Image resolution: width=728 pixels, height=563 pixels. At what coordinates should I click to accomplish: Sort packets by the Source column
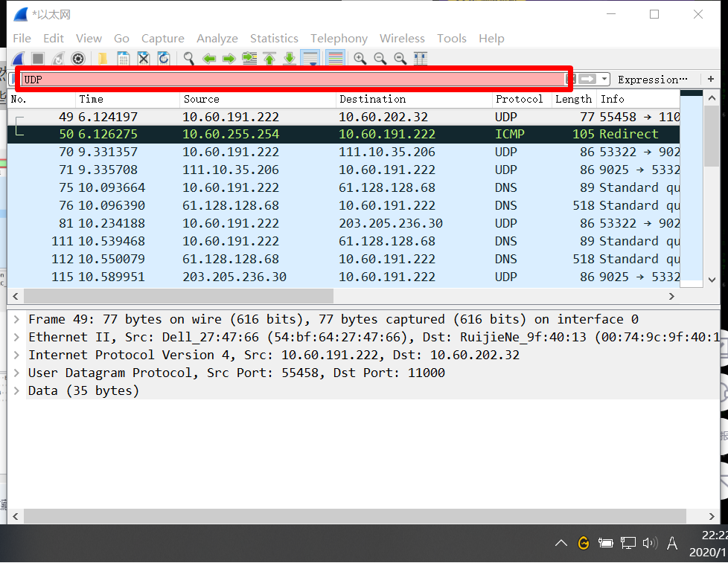pyautogui.click(x=258, y=99)
